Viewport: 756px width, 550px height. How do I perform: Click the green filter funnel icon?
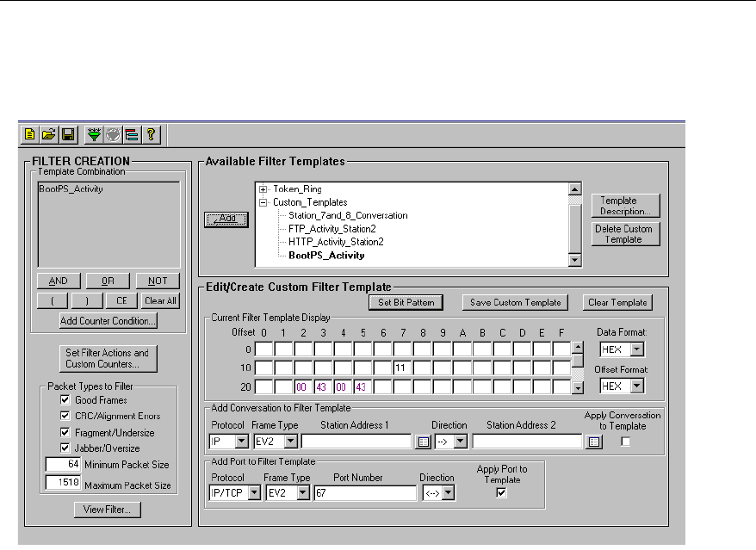coord(94,134)
